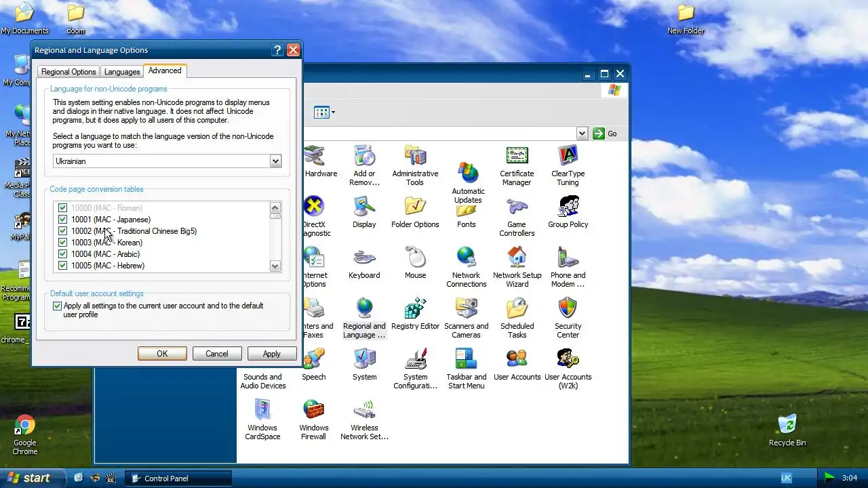Open Registry Editor icon
Viewport: 868px width, 488px height.
click(x=415, y=314)
